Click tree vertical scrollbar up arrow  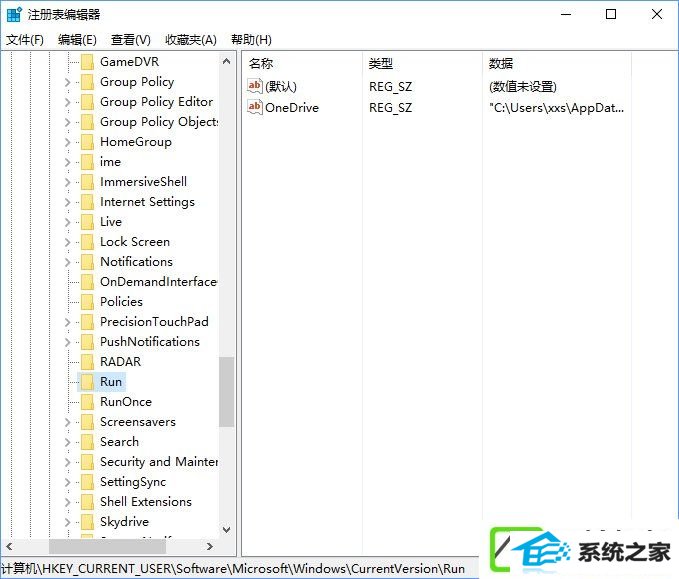tap(226, 61)
